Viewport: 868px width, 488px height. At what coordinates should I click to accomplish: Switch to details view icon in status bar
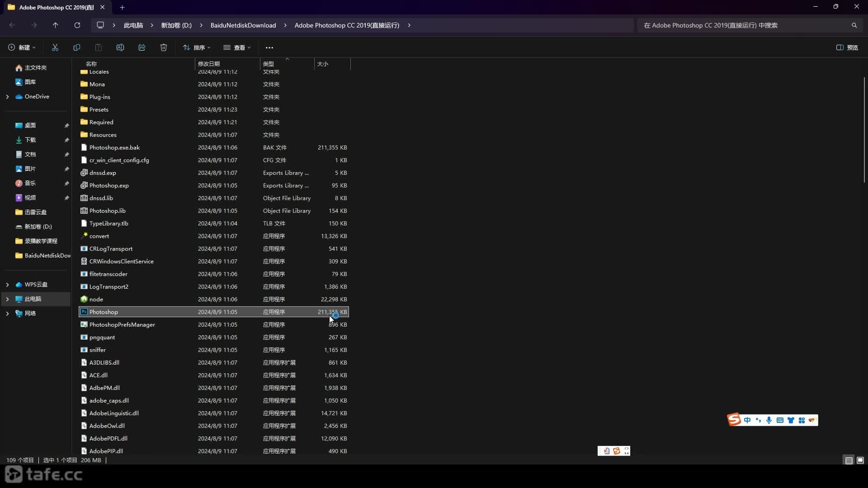coord(849,460)
